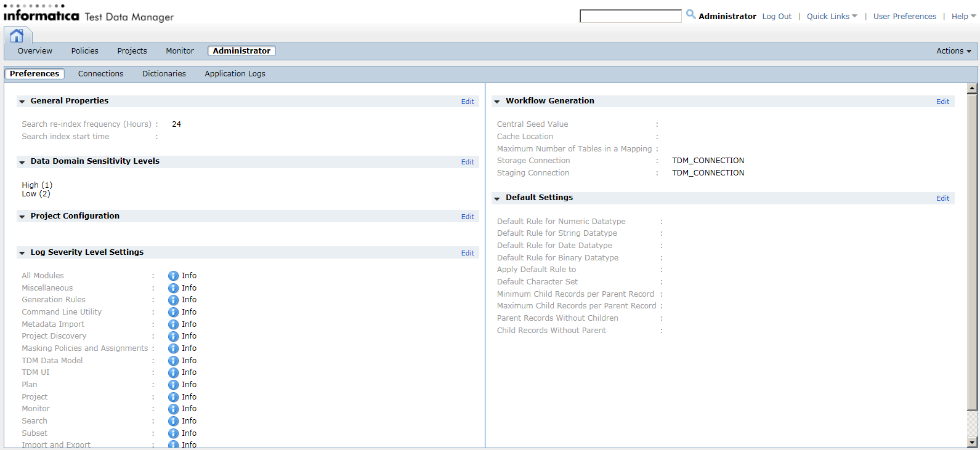Collapse the Default Settings section
The width and height of the screenshot is (980, 450).
497,198
